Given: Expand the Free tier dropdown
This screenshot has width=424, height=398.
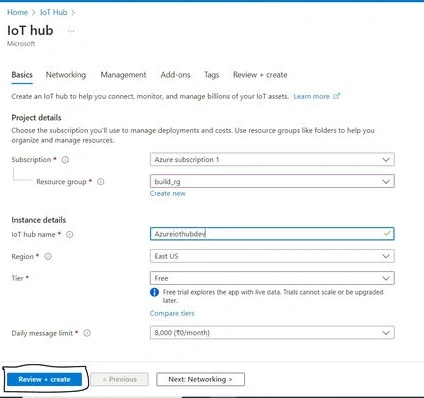Looking at the screenshot, I should [272, 278].
